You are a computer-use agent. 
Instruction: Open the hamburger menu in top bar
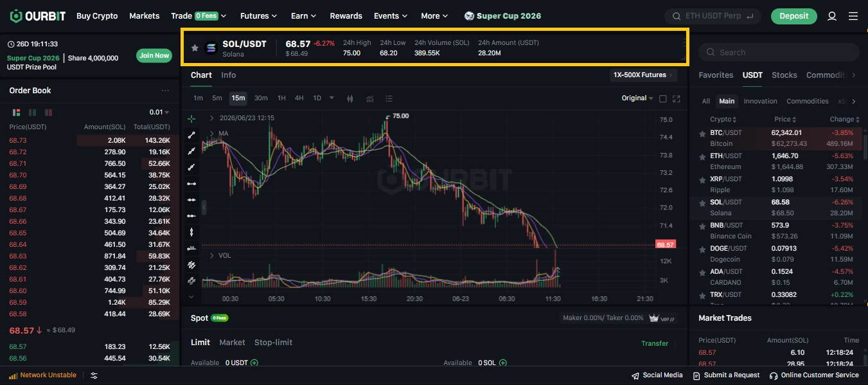(x=853, y=16)
